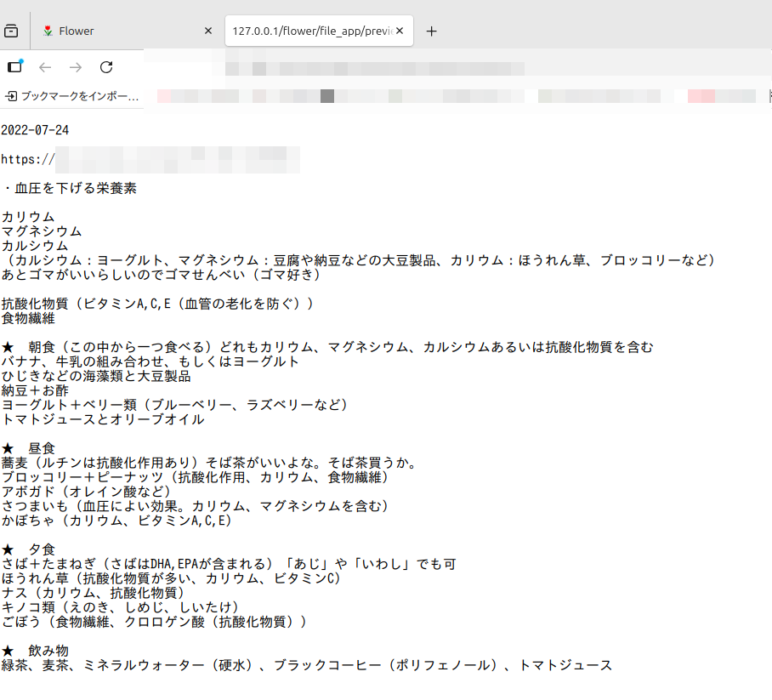Screen dimensions: 772x700
Task: Go back to the previous page
Action: (45, 67)
